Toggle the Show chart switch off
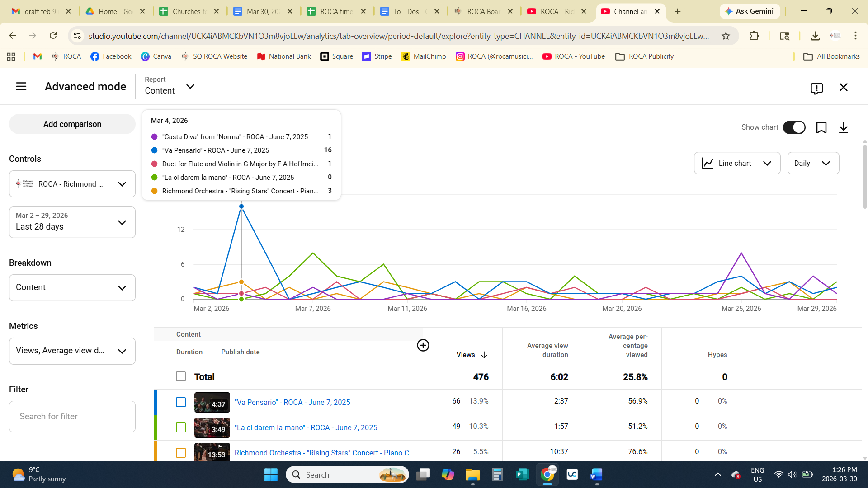Screen dimensions: 868x488 click(x=794, y=127)
